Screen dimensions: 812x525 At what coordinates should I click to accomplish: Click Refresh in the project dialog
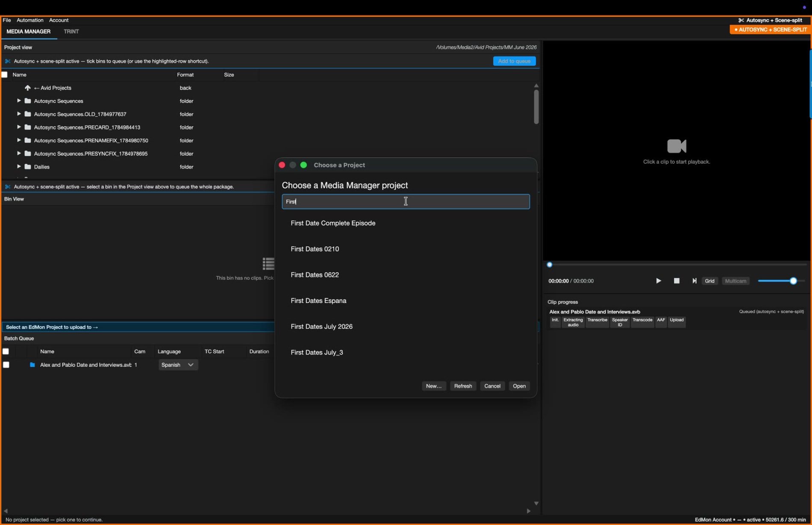[x=463, y=386]
